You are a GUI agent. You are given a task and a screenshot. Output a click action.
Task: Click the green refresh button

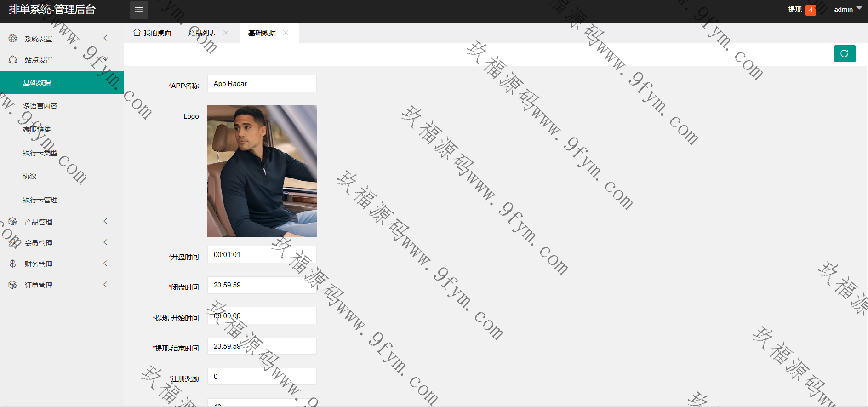click(x=845, y=53)
